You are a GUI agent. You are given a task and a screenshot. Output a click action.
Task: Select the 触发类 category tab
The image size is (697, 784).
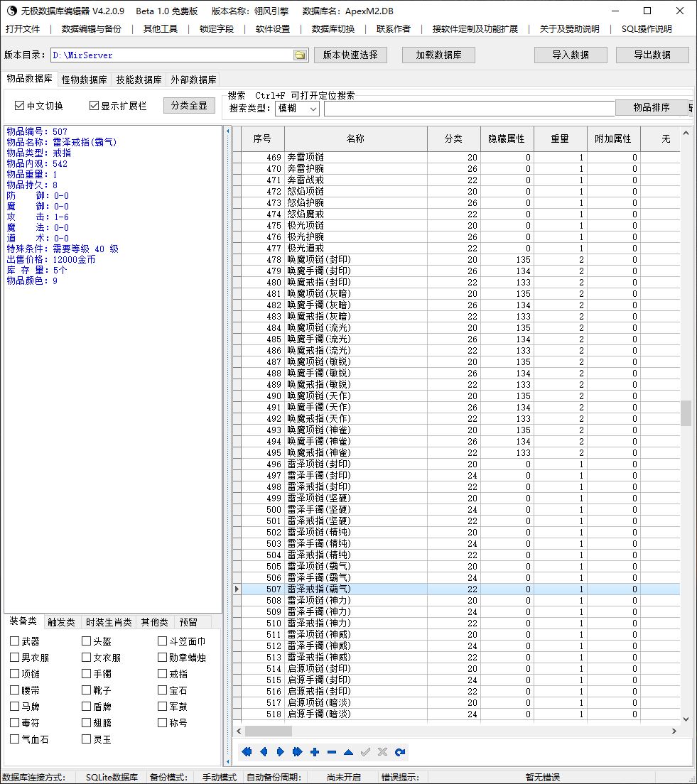coord(61,622)
